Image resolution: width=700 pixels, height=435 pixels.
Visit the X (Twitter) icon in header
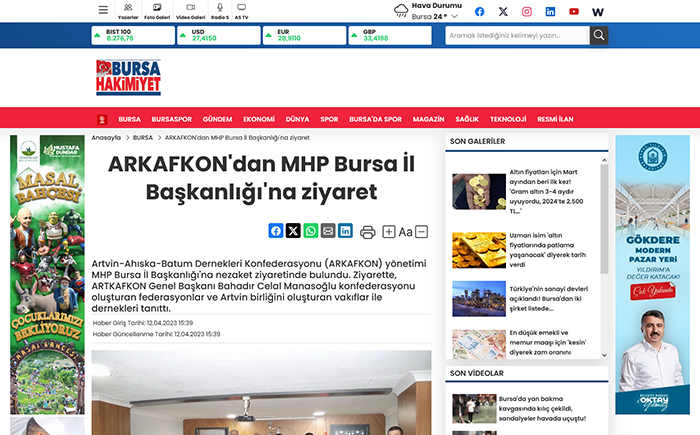tap(503, 12)
